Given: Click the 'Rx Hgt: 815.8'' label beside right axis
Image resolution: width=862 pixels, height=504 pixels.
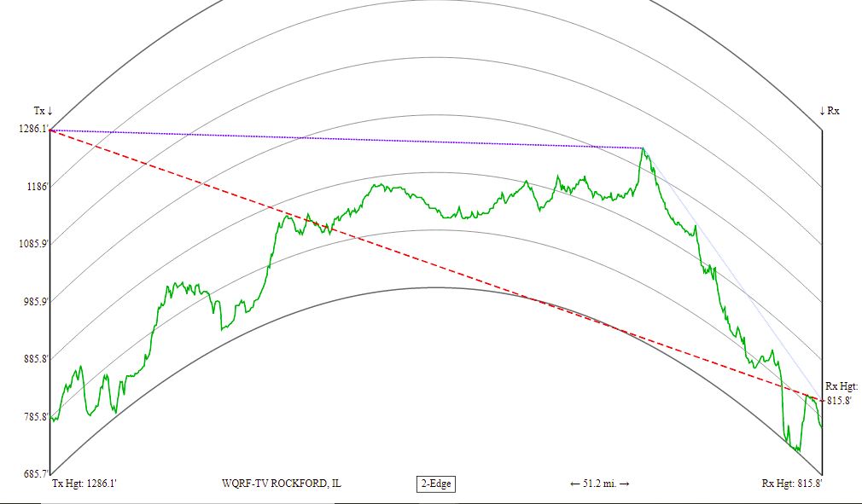Looking at the screenshot, I should tap(842, 394).
